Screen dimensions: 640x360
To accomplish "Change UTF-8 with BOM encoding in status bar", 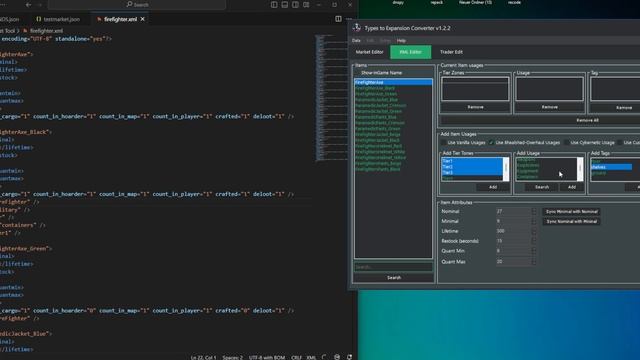I will click(267, 358).
